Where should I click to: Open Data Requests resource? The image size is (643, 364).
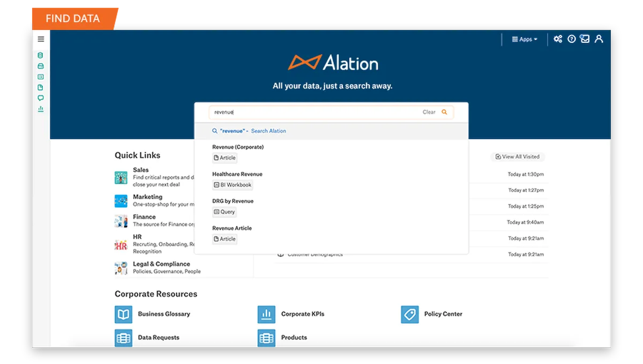159,338
